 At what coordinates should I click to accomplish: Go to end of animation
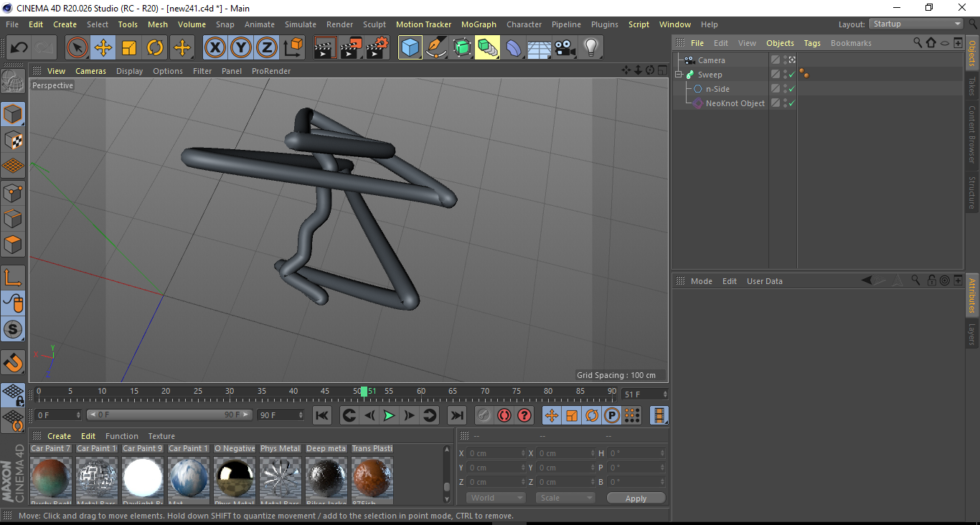(456, 415)
